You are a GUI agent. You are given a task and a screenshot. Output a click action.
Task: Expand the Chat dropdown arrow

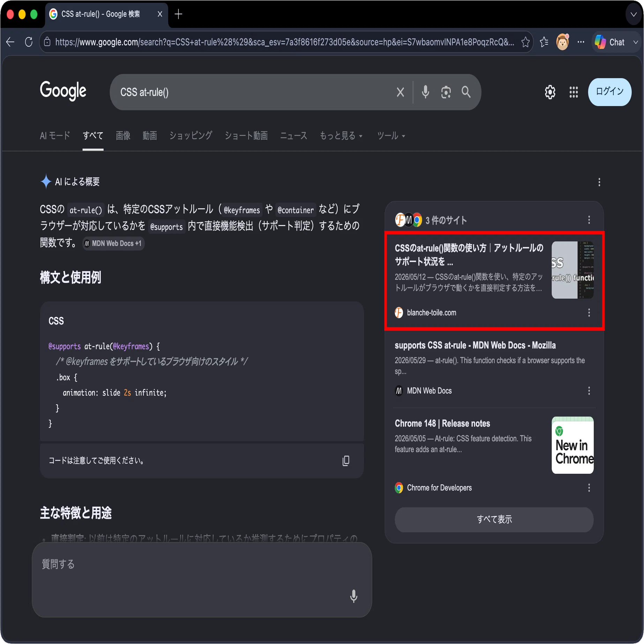636,42
